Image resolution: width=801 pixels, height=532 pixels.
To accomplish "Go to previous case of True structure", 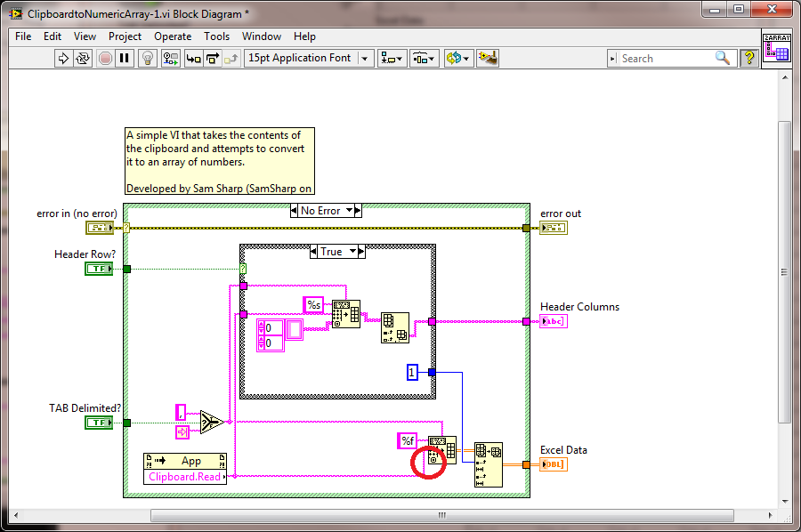I will [x=313, y=251].
